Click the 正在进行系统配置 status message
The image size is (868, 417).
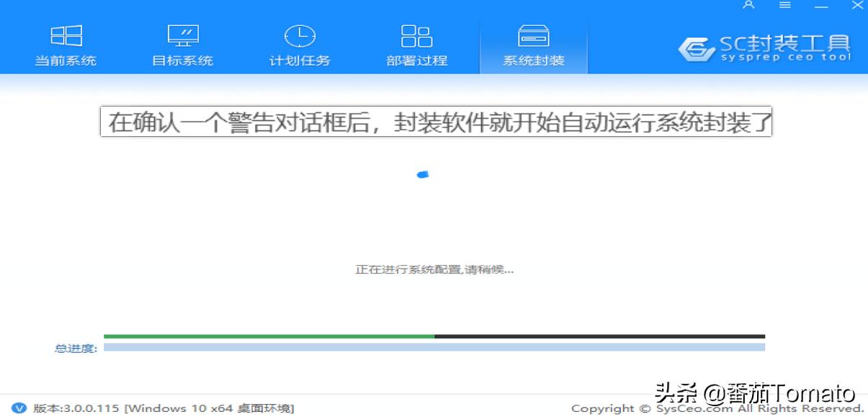(x=434, y=269)
